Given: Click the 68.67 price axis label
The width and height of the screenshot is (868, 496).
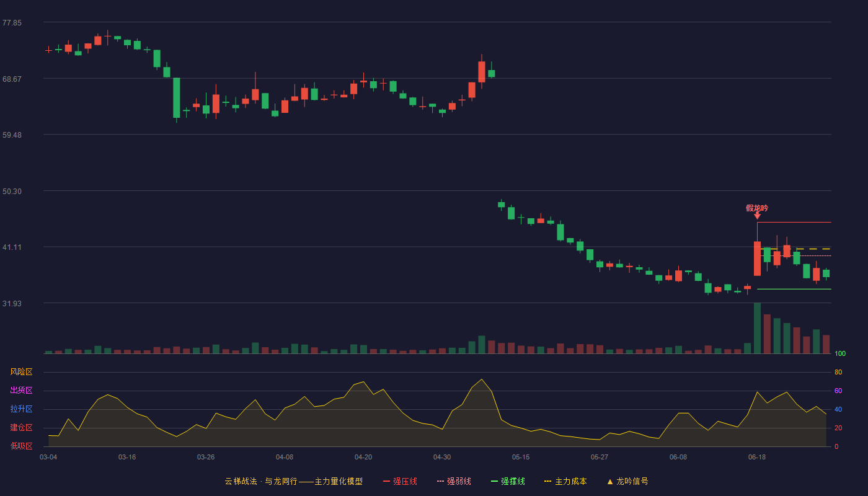Looking at the screenshot, I should [12, 79].
